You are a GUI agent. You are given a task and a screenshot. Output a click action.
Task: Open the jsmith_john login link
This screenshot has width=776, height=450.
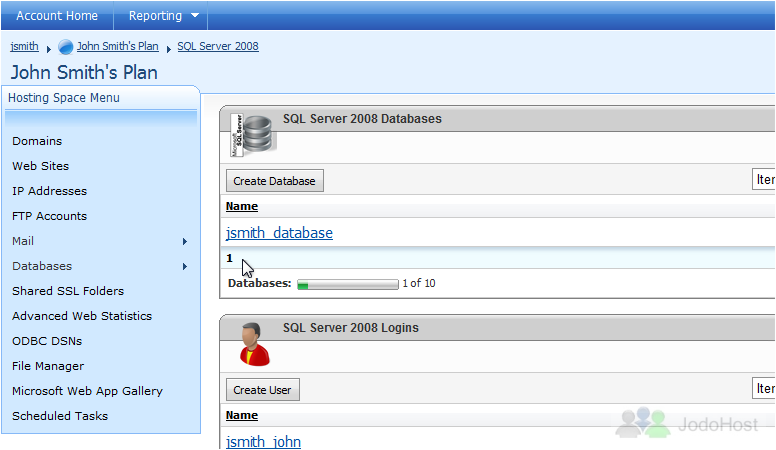(x=263, y=441)
